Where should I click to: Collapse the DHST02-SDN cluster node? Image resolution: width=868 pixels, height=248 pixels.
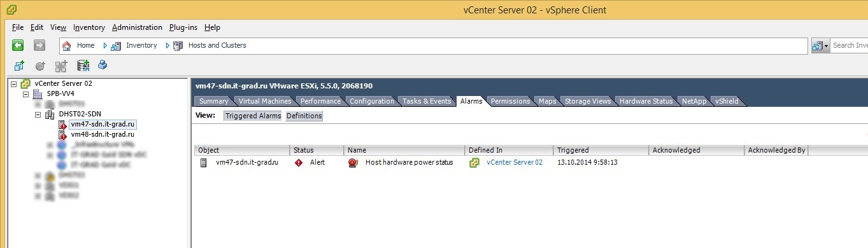point(38,115)
